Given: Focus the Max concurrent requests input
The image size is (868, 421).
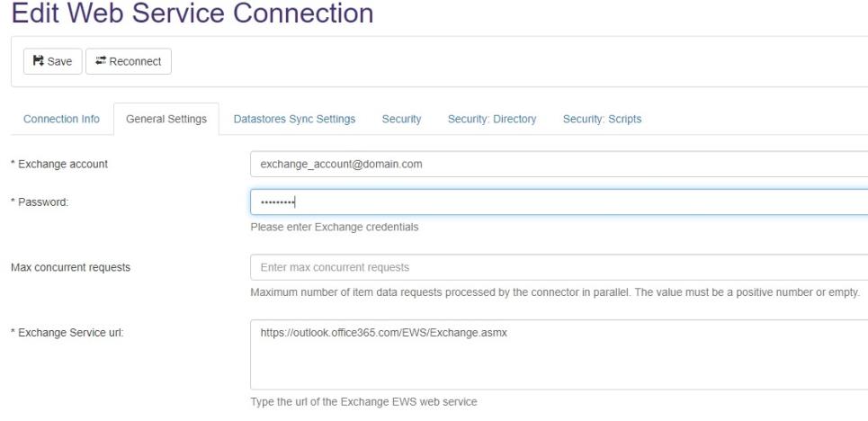Looking at the screenshot, I should coord(558,267).
